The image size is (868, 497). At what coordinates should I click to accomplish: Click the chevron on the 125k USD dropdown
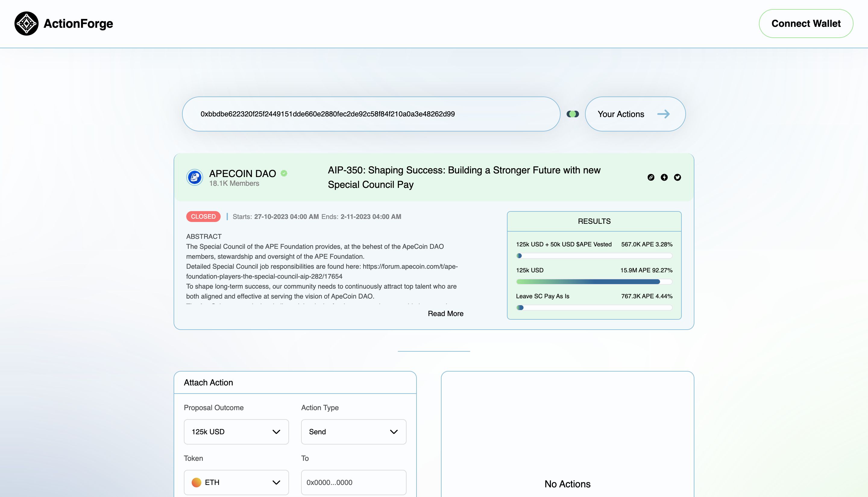276,432
